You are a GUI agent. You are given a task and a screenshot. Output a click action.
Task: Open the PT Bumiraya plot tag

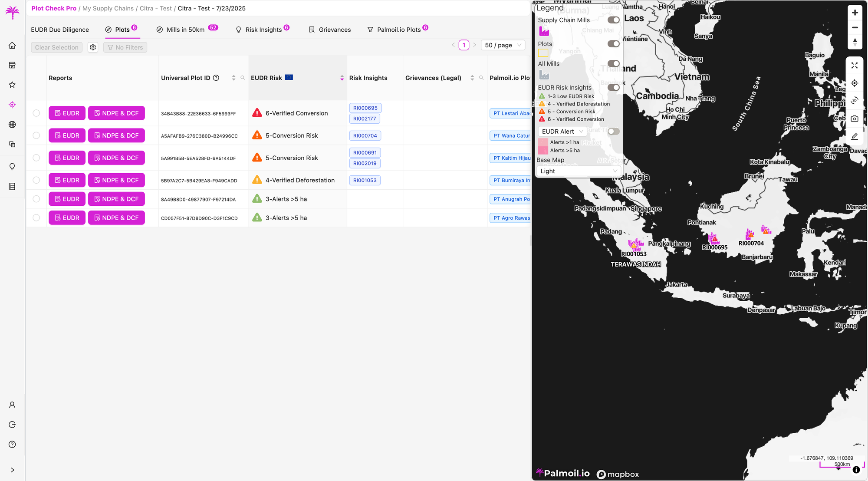click(511, 180)
